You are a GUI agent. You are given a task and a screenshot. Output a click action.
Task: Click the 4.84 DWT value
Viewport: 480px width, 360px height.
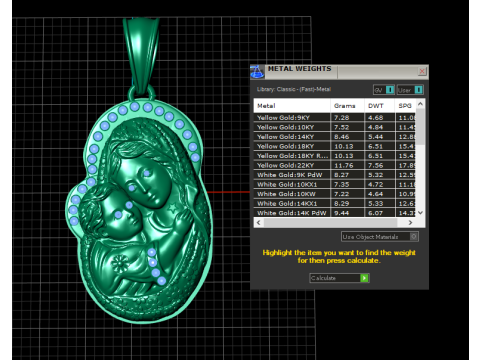[376, 127]
